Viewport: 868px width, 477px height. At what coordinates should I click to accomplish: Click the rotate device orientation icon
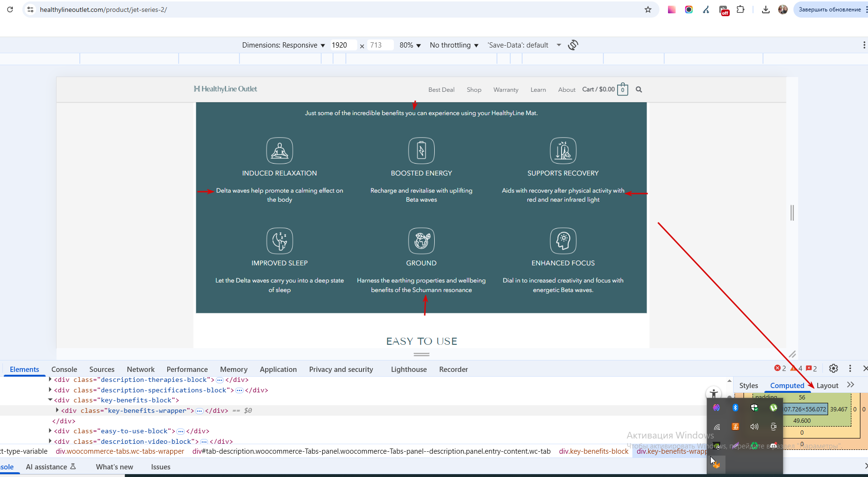573,45
